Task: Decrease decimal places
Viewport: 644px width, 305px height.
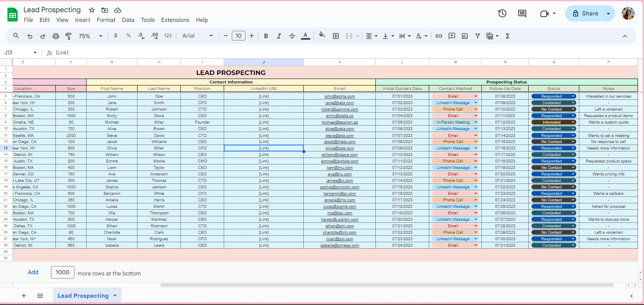Action: click(141, 36)
